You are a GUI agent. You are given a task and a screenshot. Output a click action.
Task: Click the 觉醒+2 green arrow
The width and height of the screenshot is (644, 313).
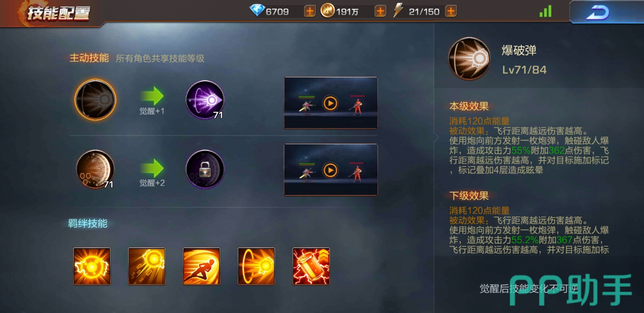[152, 168]
